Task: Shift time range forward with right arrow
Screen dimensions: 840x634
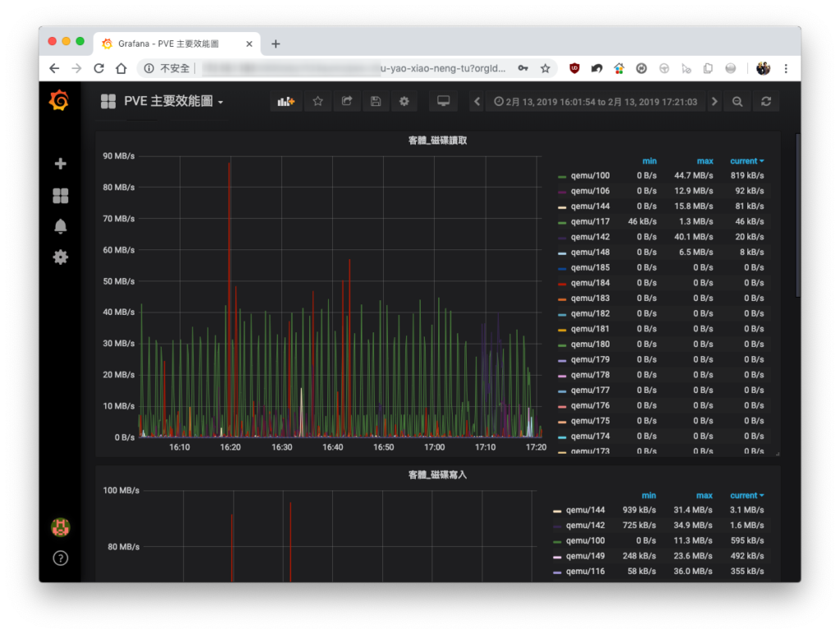Action: [714, 101]
